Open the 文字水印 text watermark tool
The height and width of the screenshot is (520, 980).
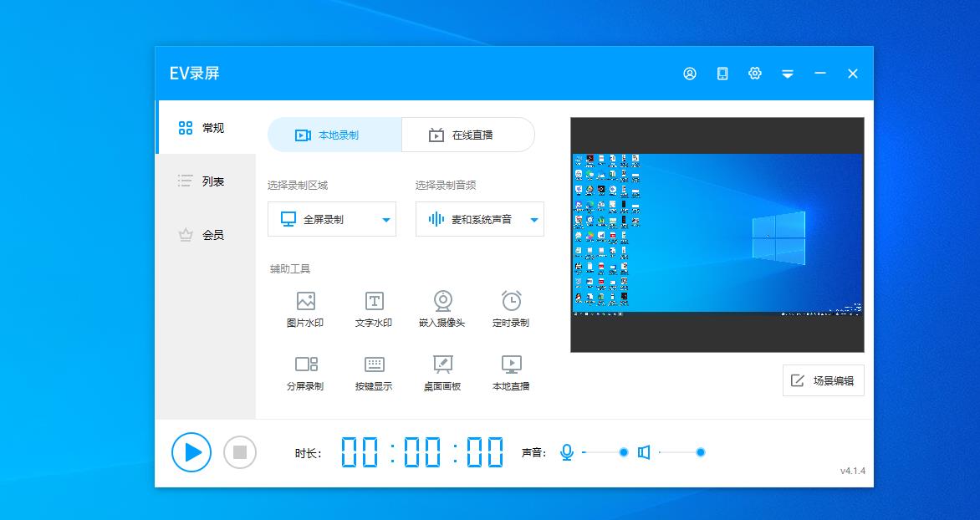[x=373, y=308]
